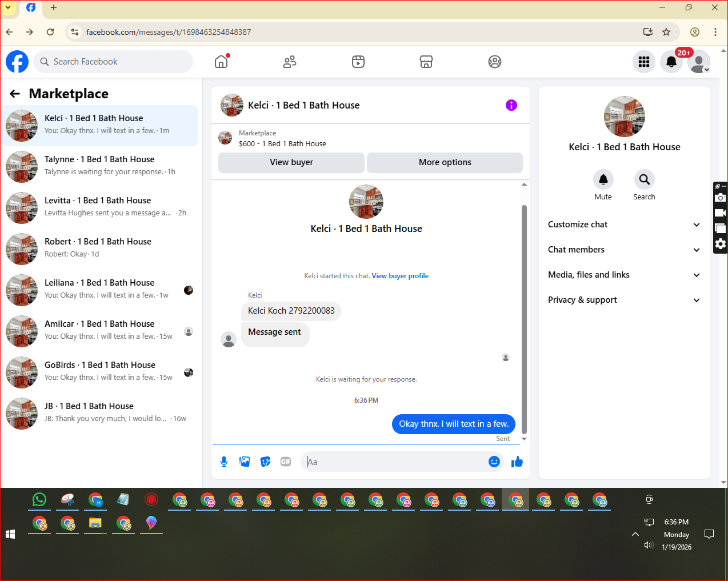Open volume control in system tray
Screen dimensions: 728x581
[x=649, y=545]
